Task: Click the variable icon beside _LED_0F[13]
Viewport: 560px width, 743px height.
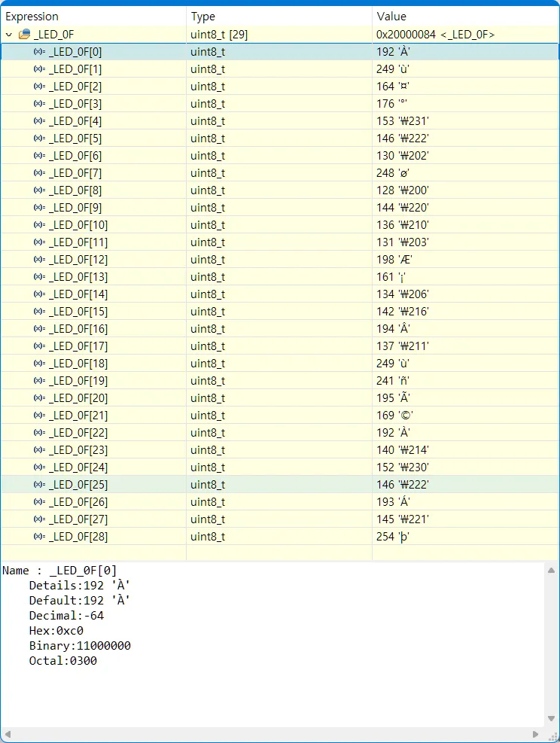Action: pyautogui.click(x=39, y=277)
